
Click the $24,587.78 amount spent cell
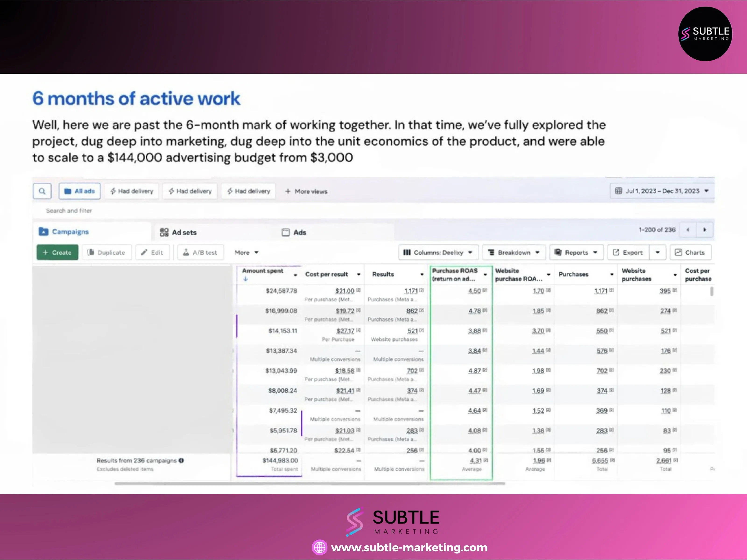click(x=281, y=291)
